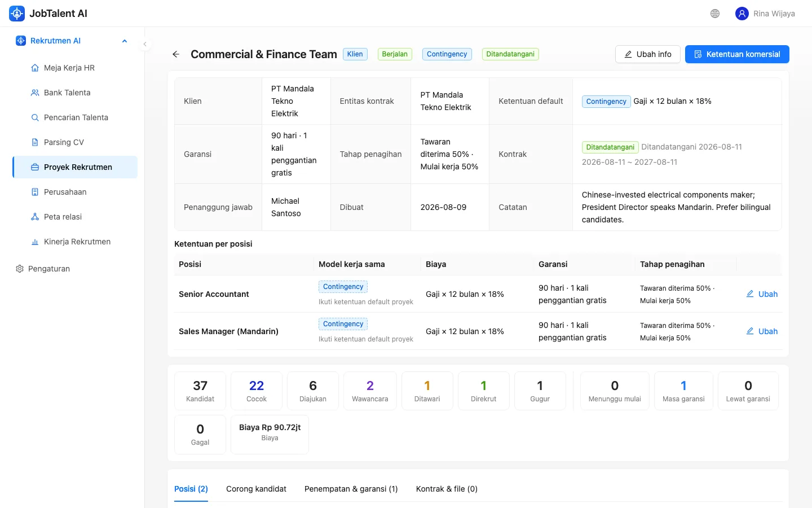Go back using the left arrow icon
This screenshot has width=812, height=508.
(176, 54)
